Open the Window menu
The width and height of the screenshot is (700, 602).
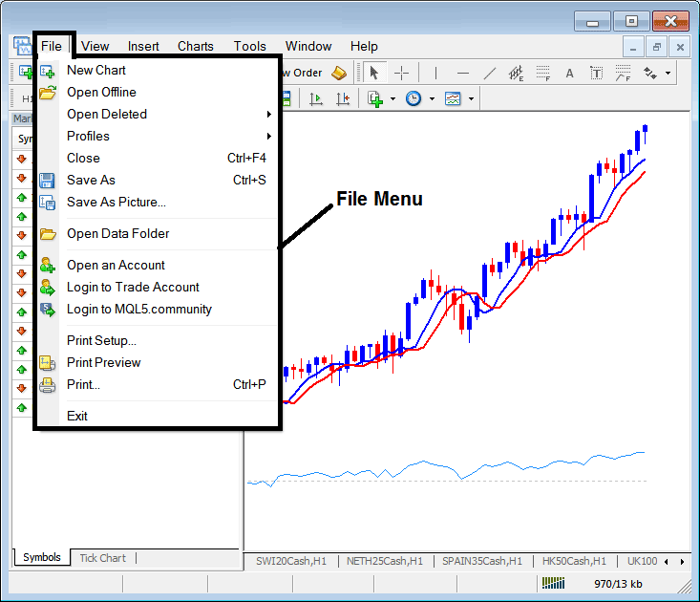(x=308, y=46)
